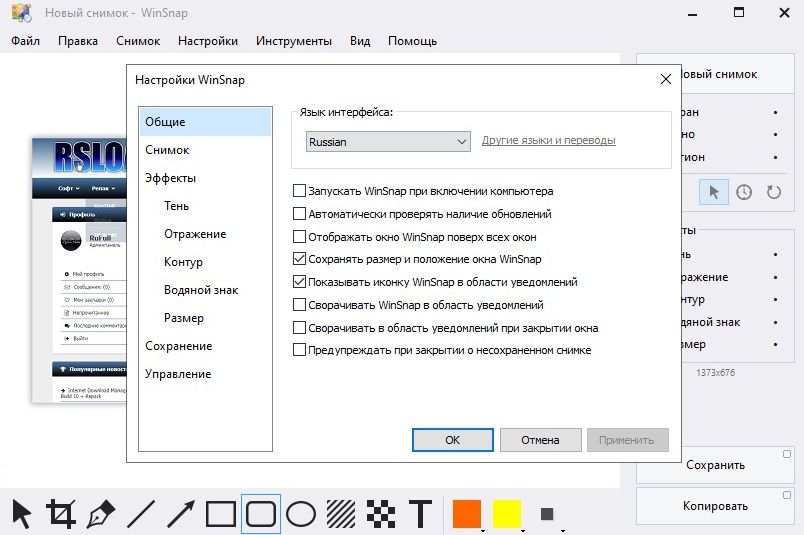
Task: Open the Снимок menu
Action: 138,41
